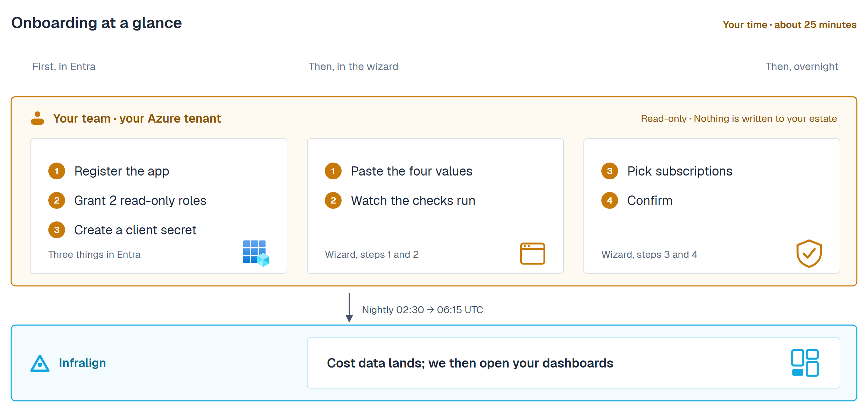Click Your time about 25 minutes label
This screenshot has height=412, width=868.
pos(790,25)
